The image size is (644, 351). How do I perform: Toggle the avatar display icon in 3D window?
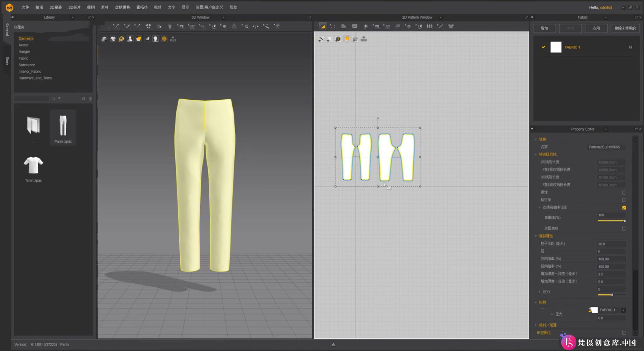point(130,39)
